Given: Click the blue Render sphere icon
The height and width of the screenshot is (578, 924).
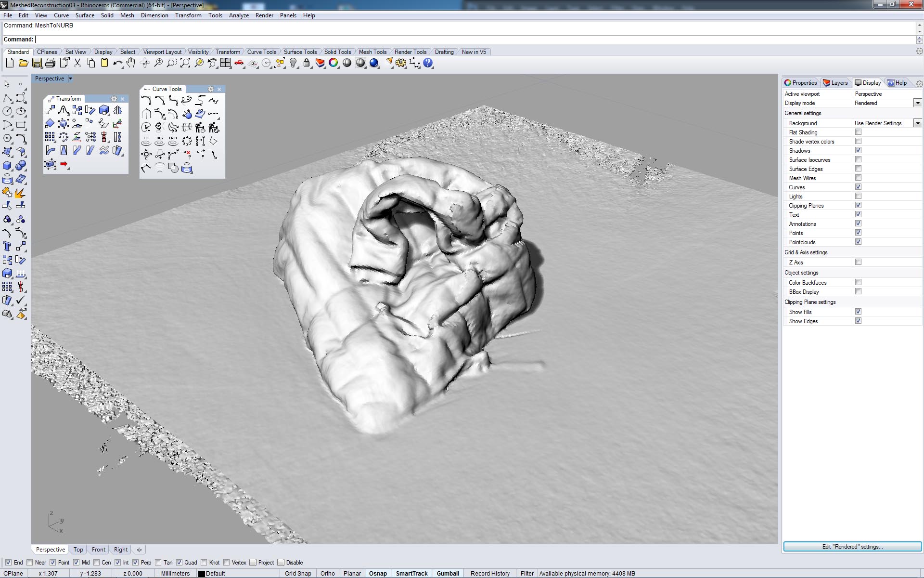Looking at the screenshot, I should click(x=374, y=63).
